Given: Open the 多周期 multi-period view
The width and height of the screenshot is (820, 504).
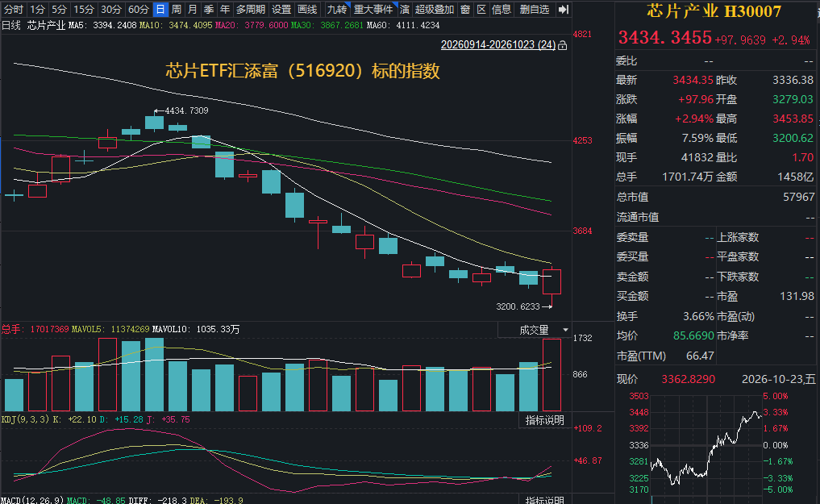Looking at the screenshot, I should (251, 10).
